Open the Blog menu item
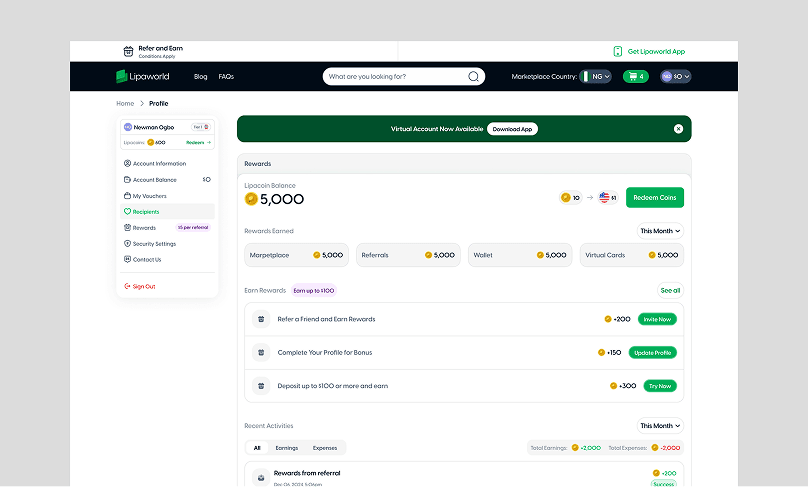 tap(200, 76)
